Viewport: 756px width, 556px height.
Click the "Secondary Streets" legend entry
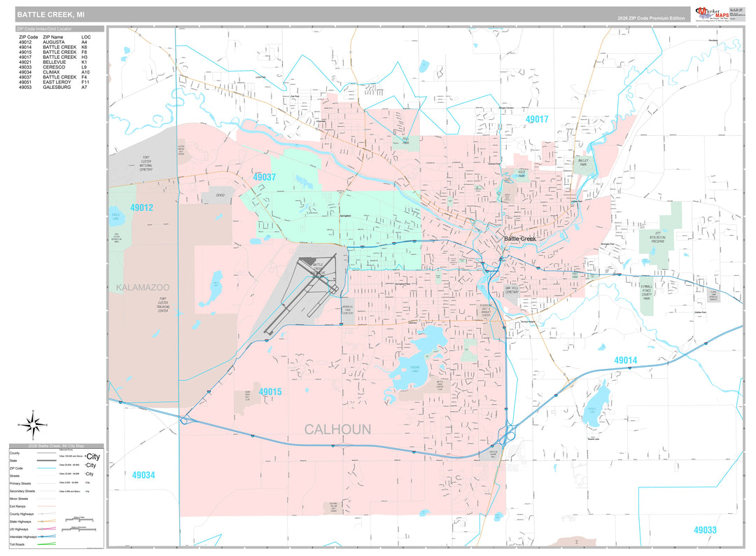tap(22, 491)
